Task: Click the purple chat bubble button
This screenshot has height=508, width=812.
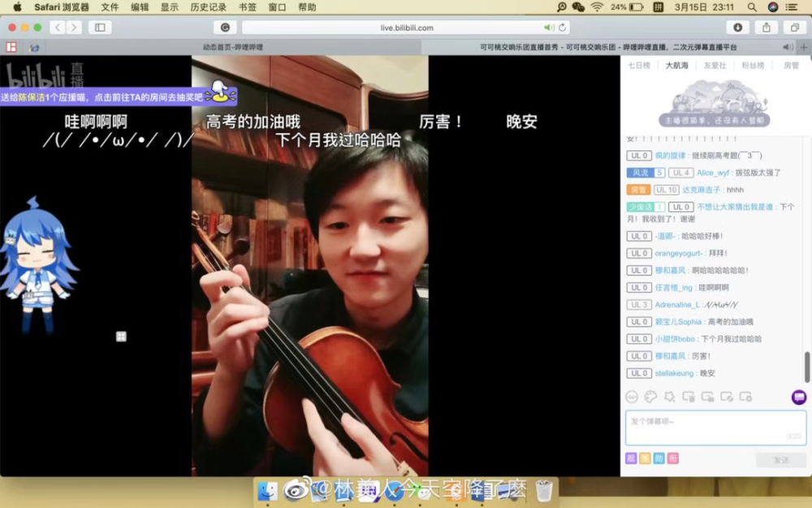Action: [799, 397]
